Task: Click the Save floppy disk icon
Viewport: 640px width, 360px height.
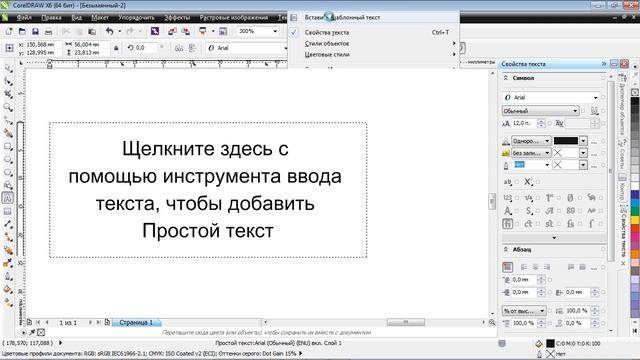Action: tap(36, 31)
